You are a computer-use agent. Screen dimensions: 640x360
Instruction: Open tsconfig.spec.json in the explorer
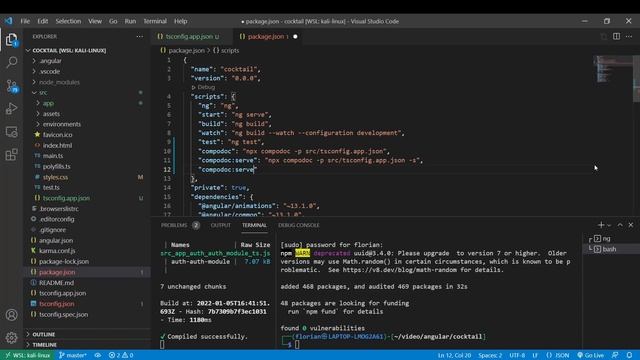(63, 314)
